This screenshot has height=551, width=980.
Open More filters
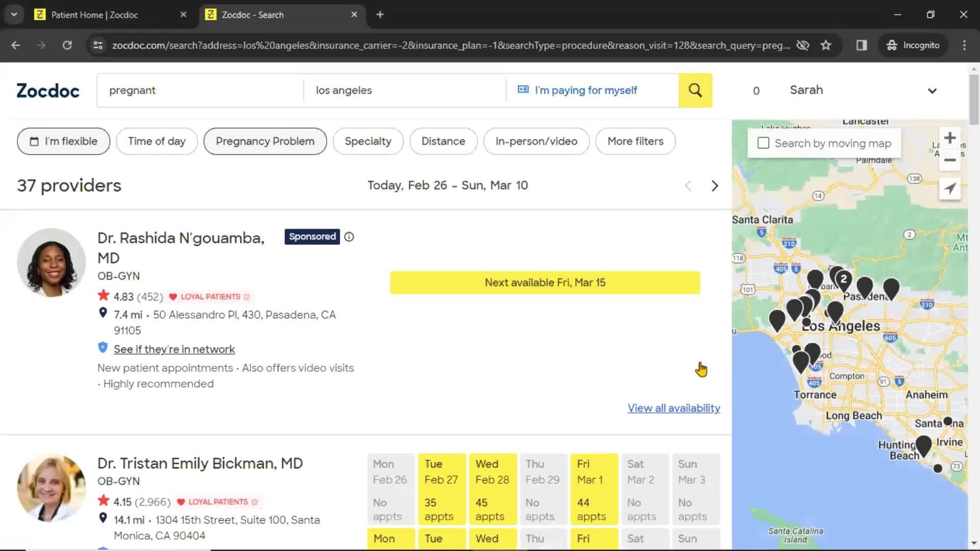coord(635,141)
